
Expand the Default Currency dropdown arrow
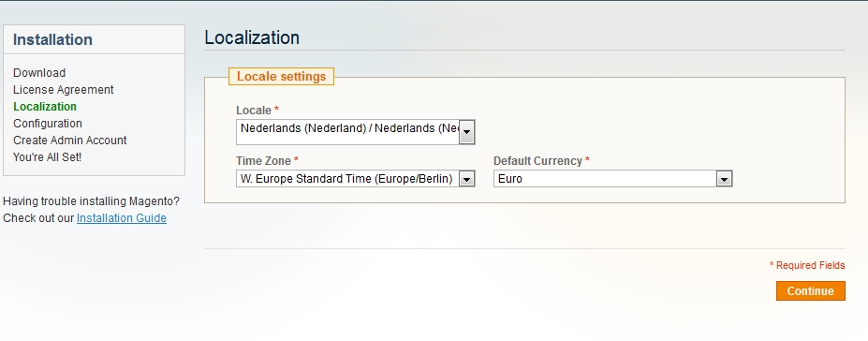724,179
